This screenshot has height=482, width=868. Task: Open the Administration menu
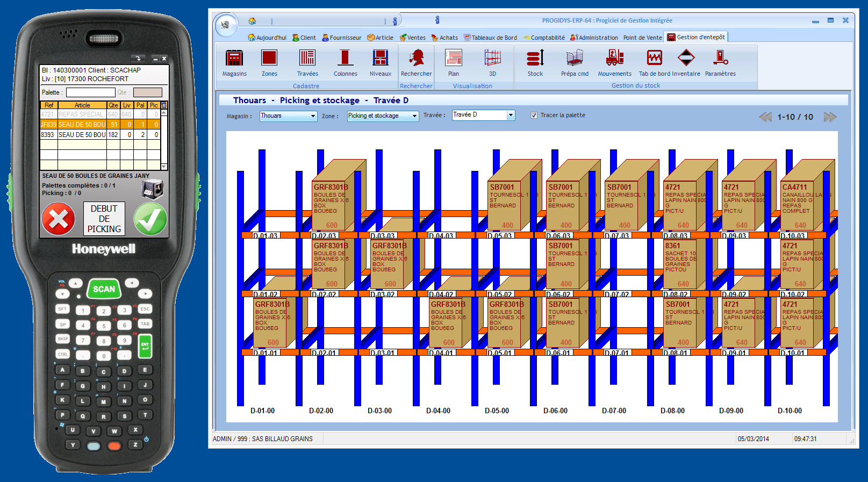click(x=594, y=38)
